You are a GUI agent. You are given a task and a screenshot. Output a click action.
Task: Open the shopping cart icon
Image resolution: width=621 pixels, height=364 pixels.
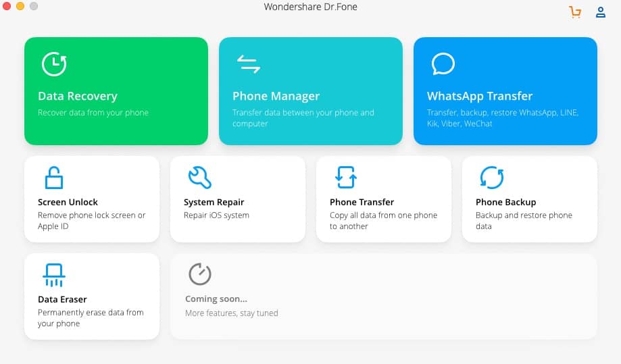(575, 12)
